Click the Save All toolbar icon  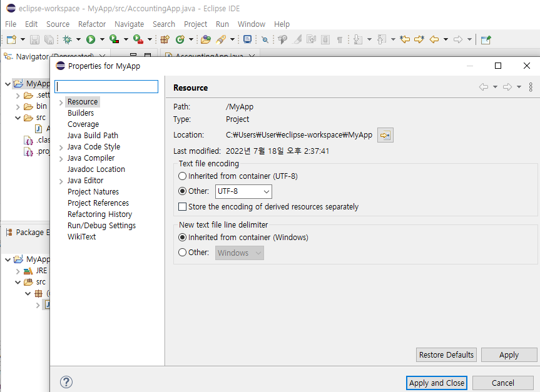pos(49,39)
